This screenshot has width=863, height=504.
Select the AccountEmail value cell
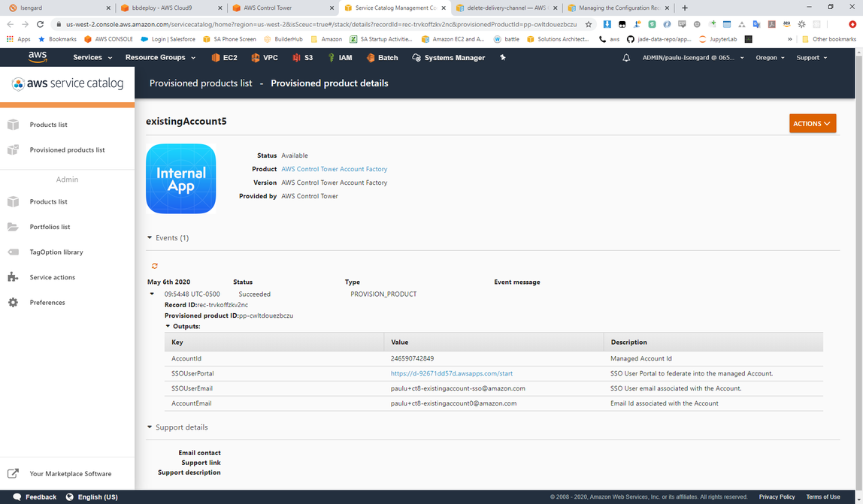(453, 403)
